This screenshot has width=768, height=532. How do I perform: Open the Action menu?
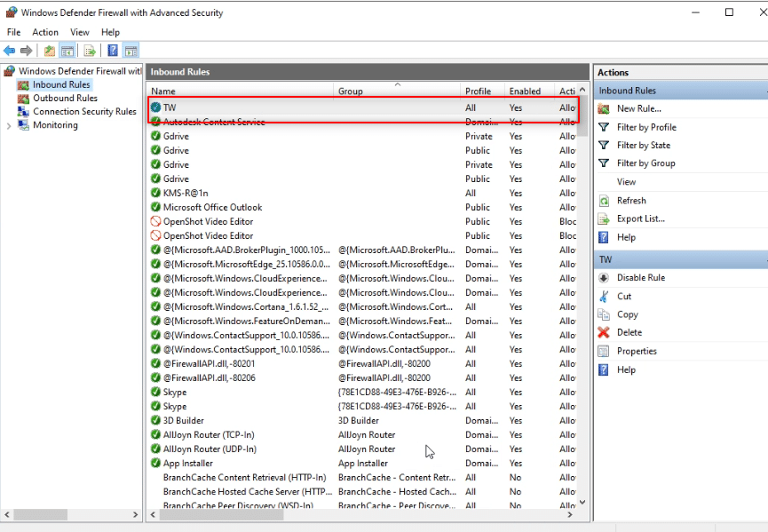pyautogui.click(x=45, y=32)
